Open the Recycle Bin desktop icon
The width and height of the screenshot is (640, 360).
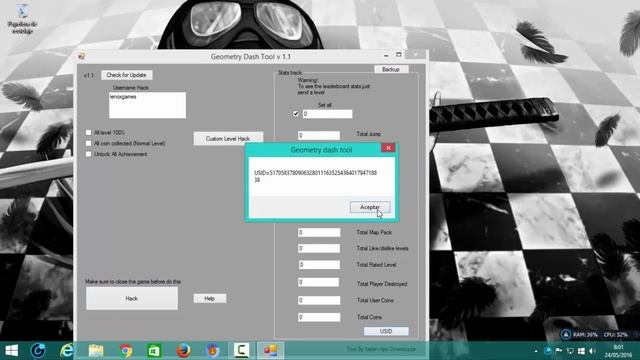tap(22, 18)
